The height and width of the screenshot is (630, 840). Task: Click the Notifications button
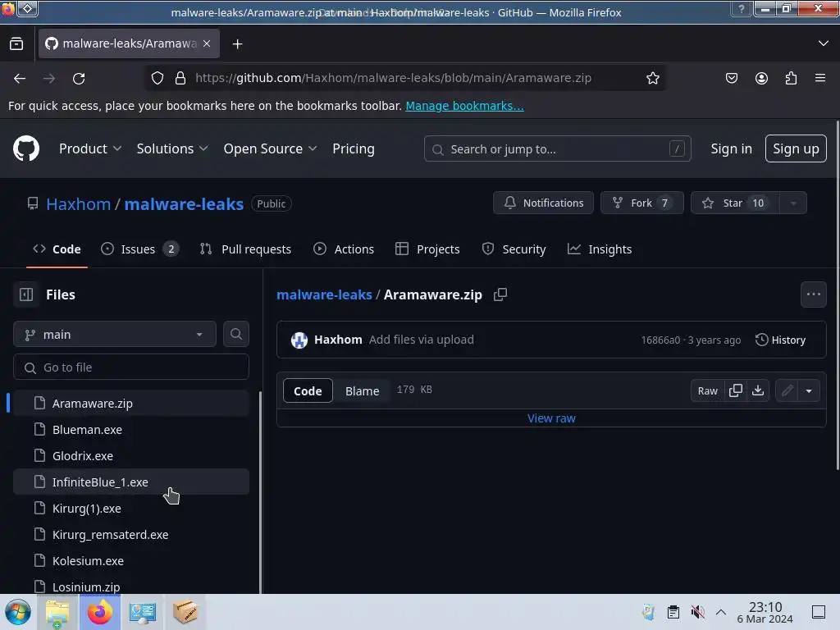click(543, 203)
